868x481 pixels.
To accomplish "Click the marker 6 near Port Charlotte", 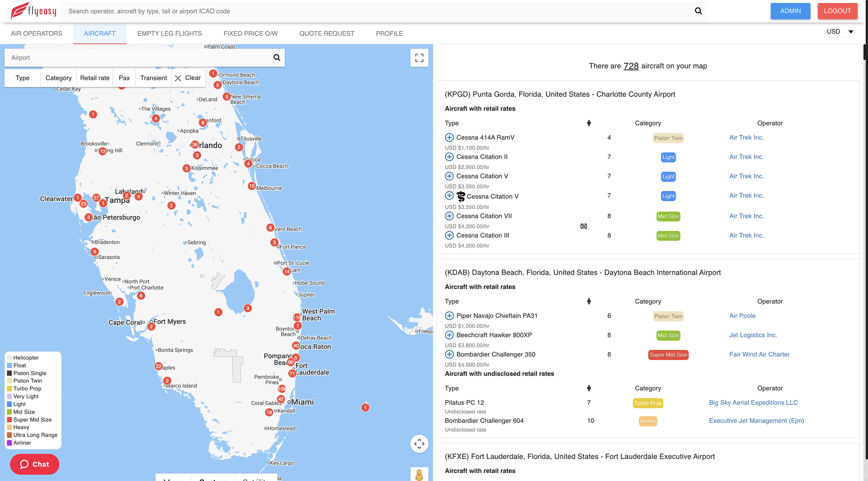I will (141, 296).
